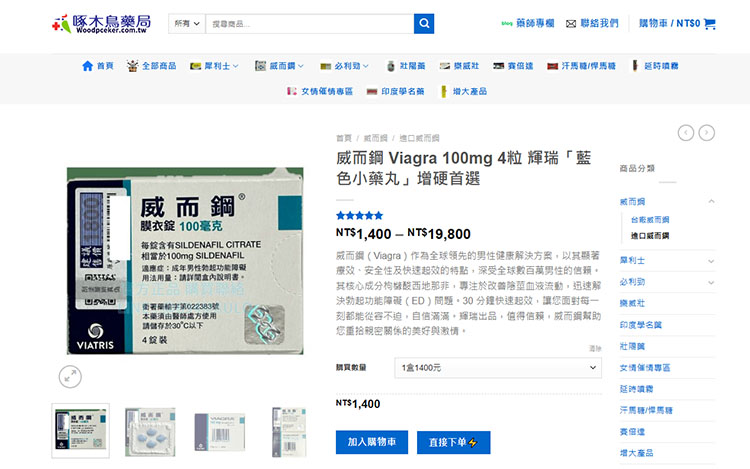This screenshot has width=750, height=469.
Task: Expand the 犀利士 sidebar category
Action: tap(711, 261)
